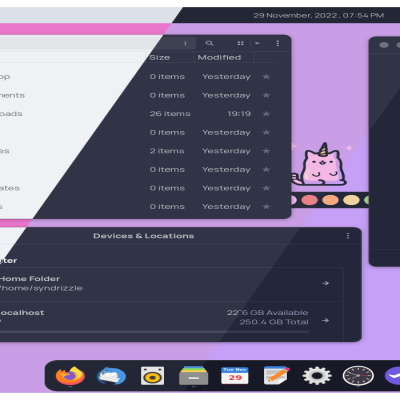Image resolution: width=400 pixels, height=400 pixels.
Task: Open the date and time in the top bar
Action: coord(319,15)
